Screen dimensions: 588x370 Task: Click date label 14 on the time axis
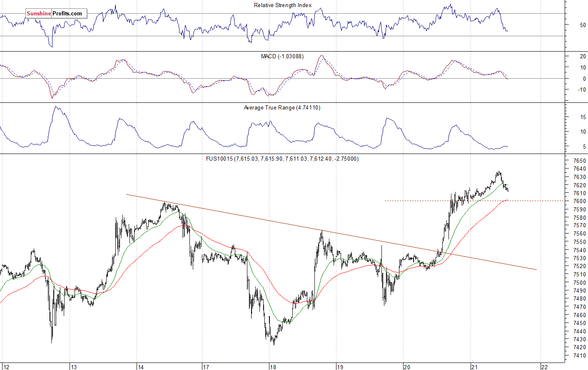point(141,367)
